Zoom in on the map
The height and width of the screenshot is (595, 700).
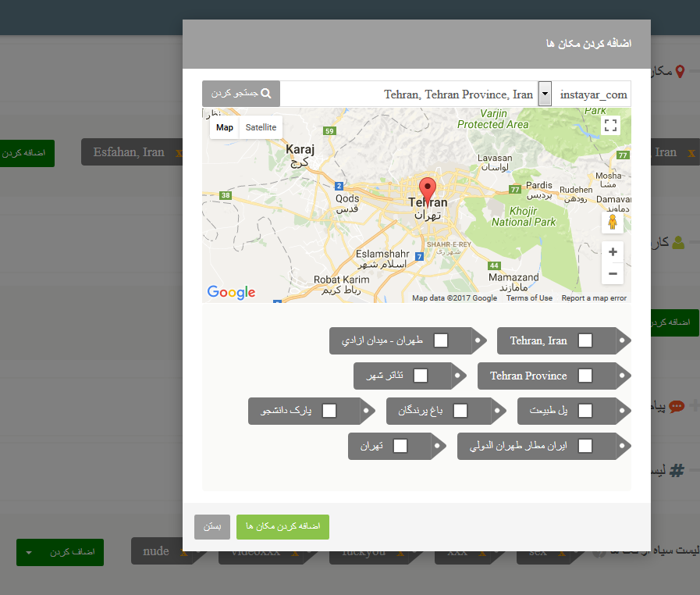(613, 252)
